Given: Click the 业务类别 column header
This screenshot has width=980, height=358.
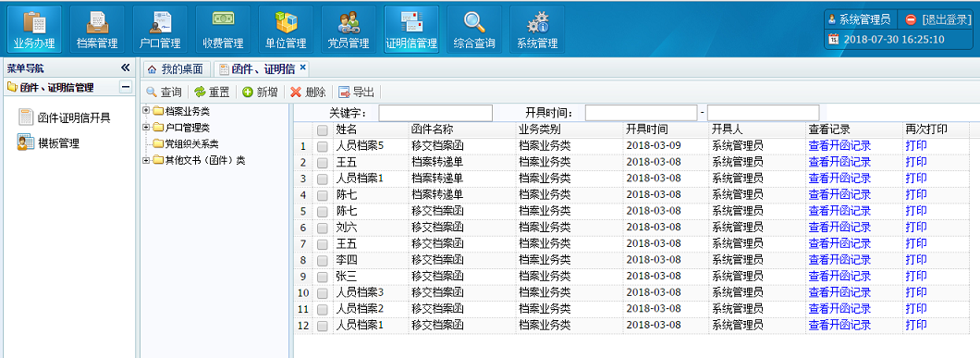Looking at the screenshot, I should tap(569, 130).
